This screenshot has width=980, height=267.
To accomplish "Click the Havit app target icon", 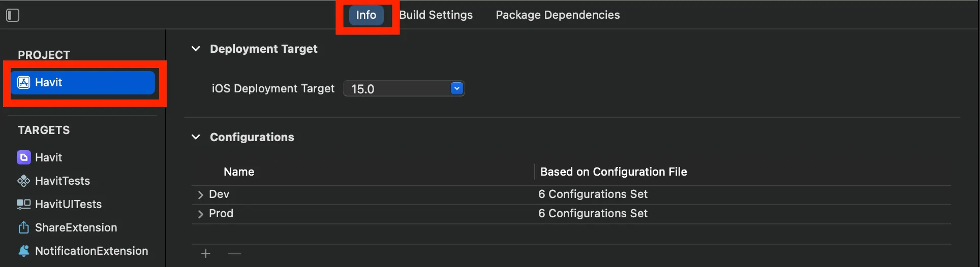I will pos(24,157).
